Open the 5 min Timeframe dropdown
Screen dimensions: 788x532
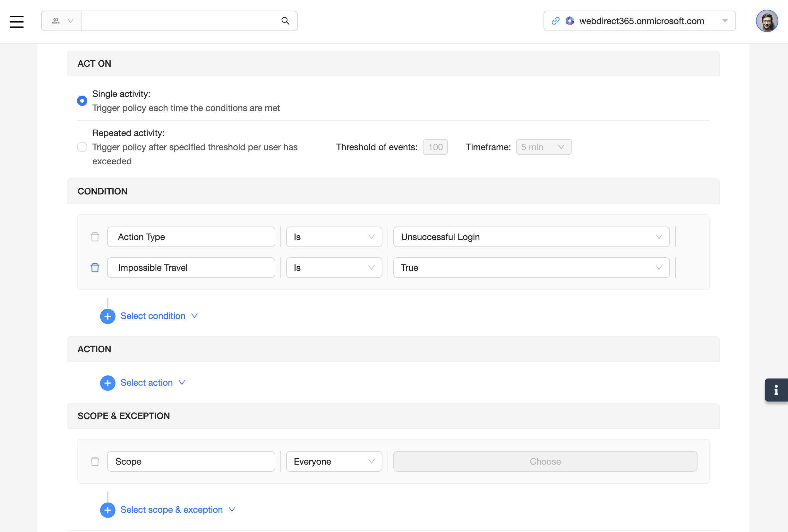(x=544, y=147)
